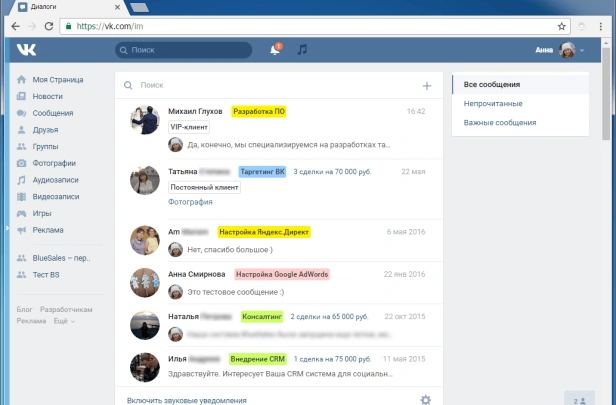Click the yellow Разработка ПО tag
This screenshot has width=616, height=405.
coord(258,111)
